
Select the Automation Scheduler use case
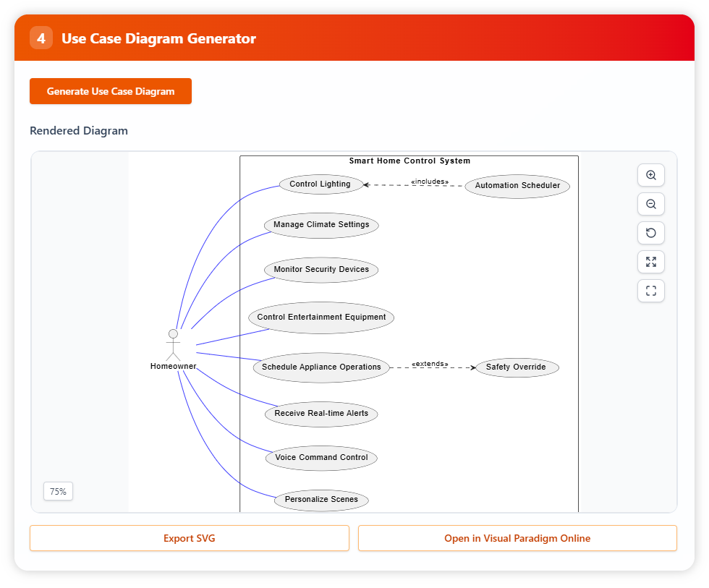tap(517, 186)
